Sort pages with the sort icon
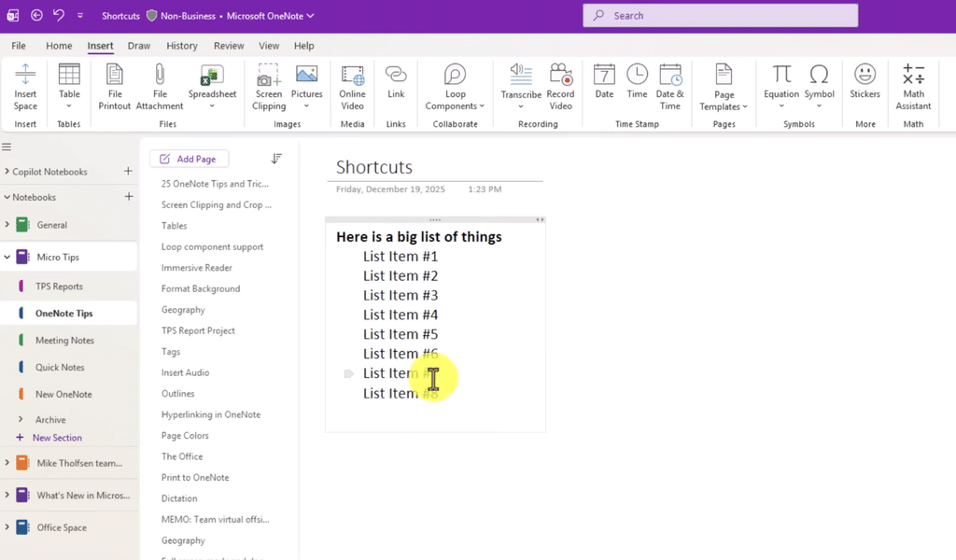 click(276, 159)
